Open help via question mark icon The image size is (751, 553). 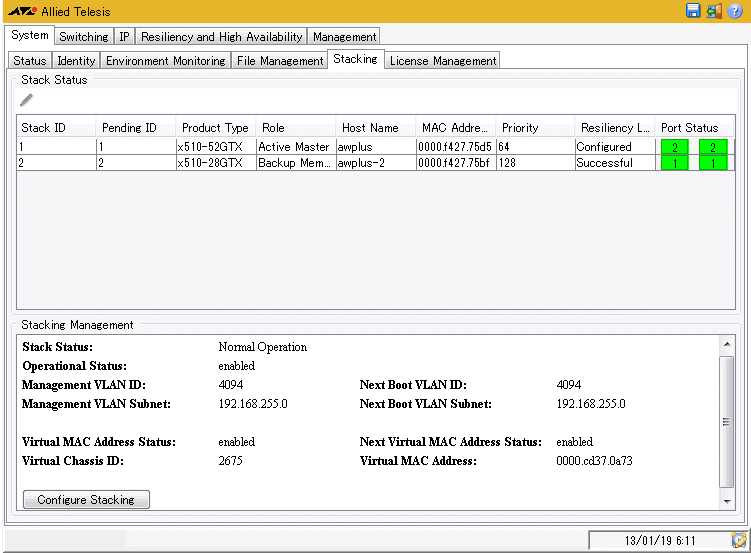coord(735,11)
